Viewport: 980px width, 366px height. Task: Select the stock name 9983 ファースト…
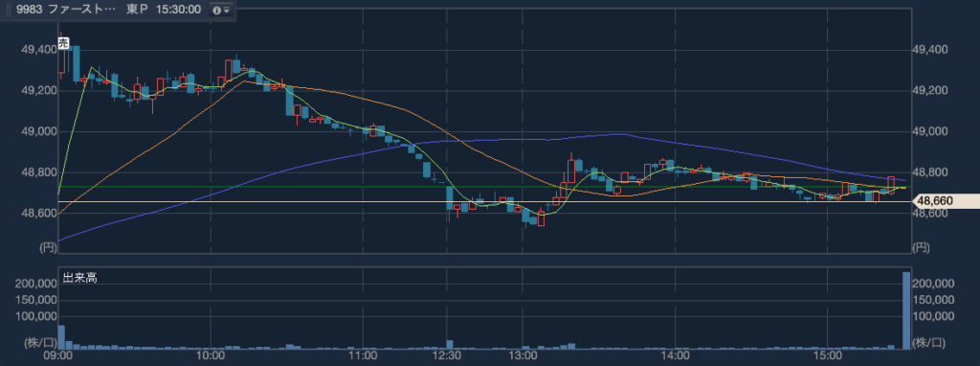pyautogui.click(x=66, y=10)
